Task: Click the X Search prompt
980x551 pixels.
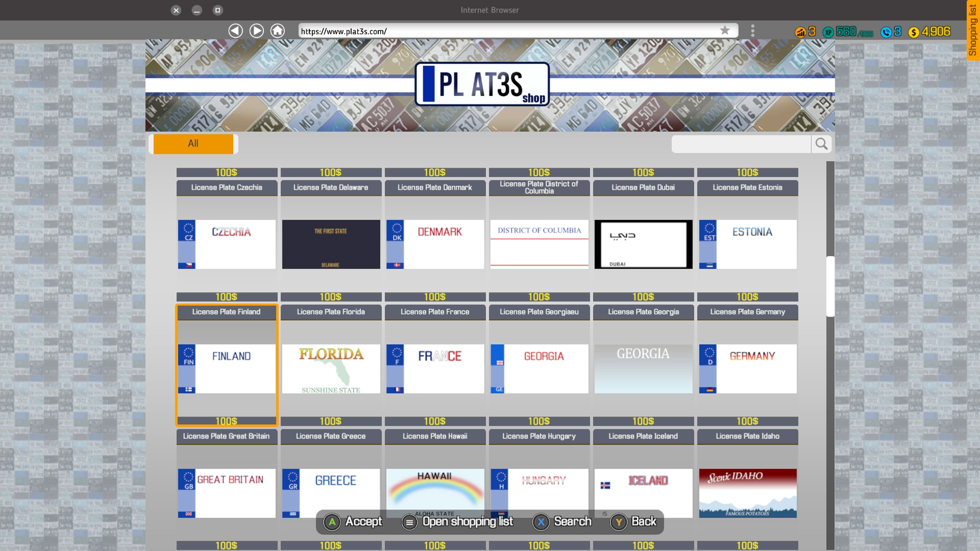Action: (562, 522)
